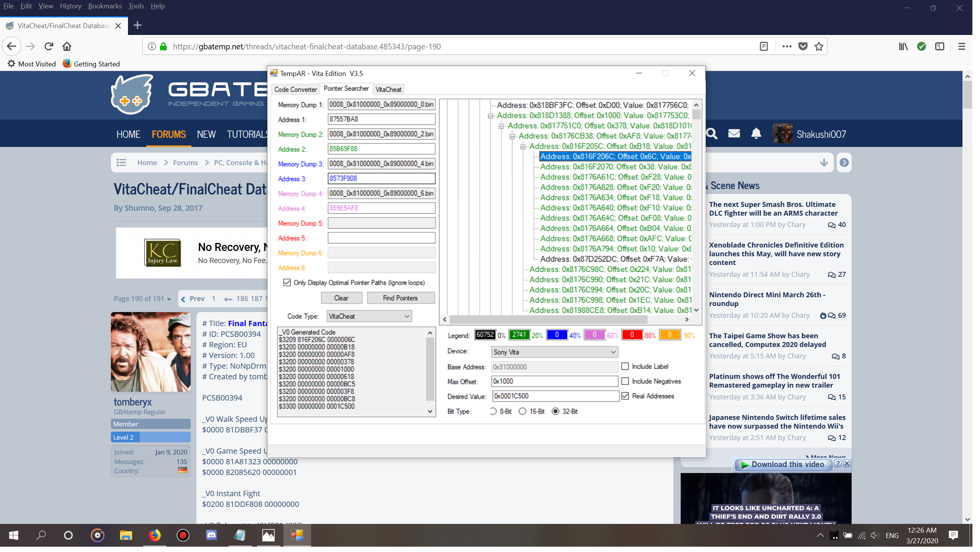Open GBAtemp notifications bell
Viewport: 980px width, 552px height.
point(756,134)
